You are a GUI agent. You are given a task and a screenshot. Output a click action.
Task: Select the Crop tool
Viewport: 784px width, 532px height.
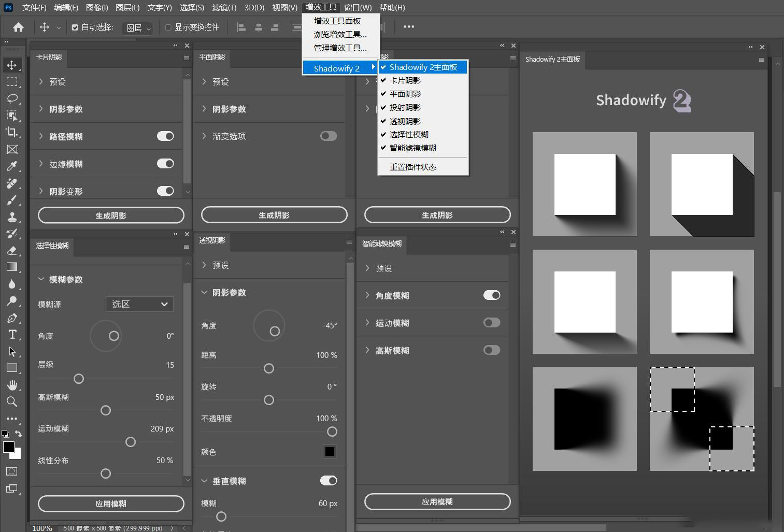(x=13, y=133)
